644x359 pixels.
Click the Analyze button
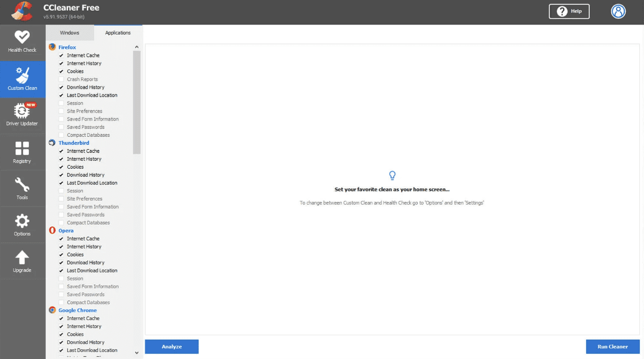click(x=172, y=347)
